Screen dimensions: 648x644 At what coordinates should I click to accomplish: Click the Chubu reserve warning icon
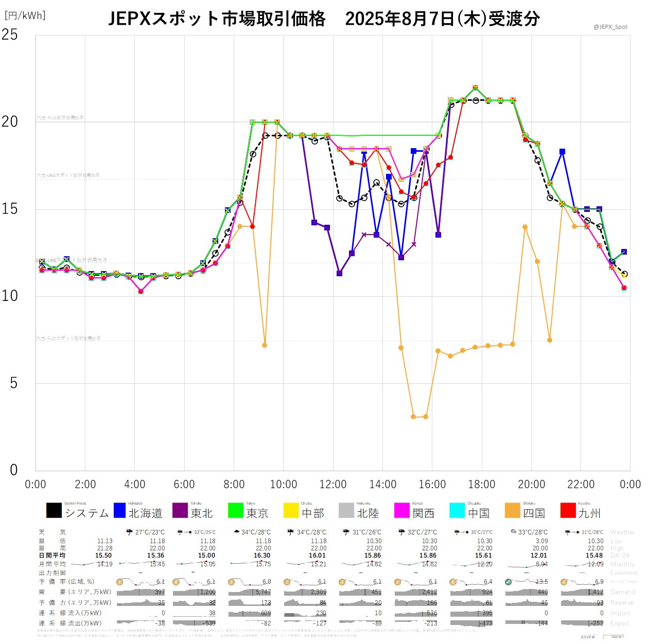[287, 582]
